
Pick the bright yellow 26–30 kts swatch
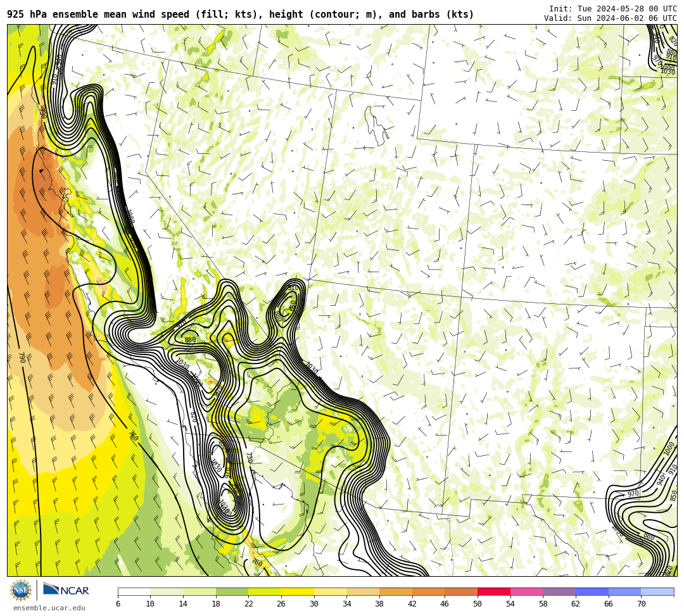[298, 591]
